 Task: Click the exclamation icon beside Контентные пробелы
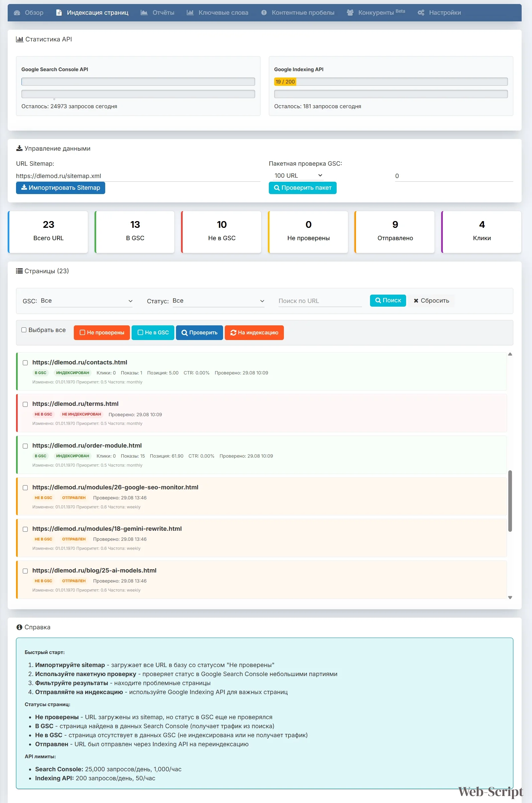pos(264,13)
